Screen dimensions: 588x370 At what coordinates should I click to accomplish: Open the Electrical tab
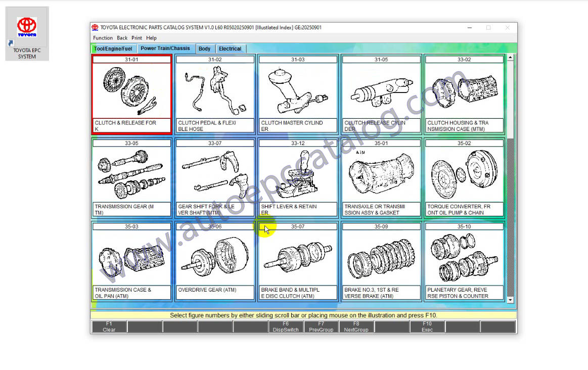click(230, 49)
